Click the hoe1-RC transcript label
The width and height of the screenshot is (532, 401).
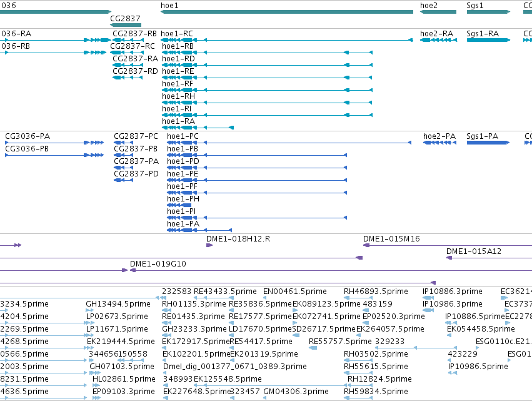coord(177,34)
